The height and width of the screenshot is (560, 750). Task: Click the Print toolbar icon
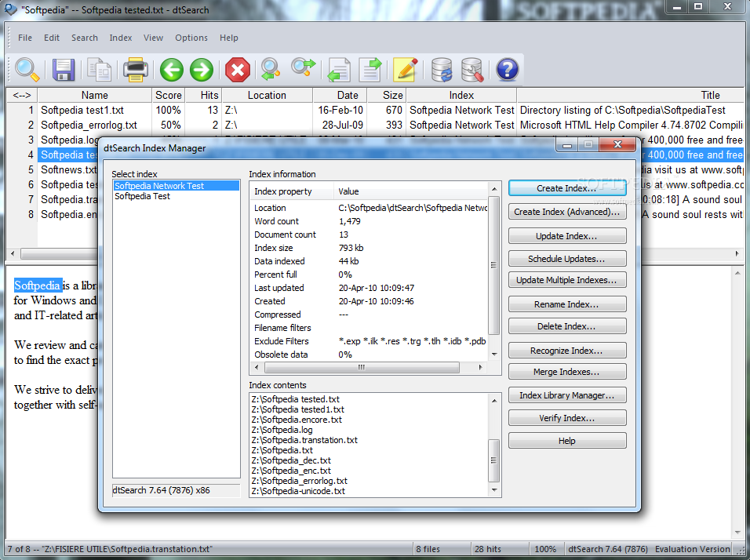[136, 70]
